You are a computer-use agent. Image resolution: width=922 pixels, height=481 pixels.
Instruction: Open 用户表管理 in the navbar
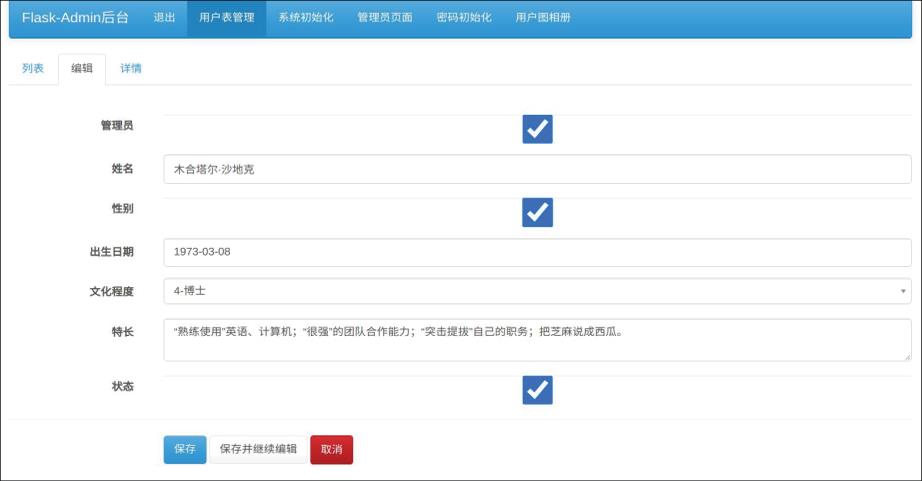[226, 18]
